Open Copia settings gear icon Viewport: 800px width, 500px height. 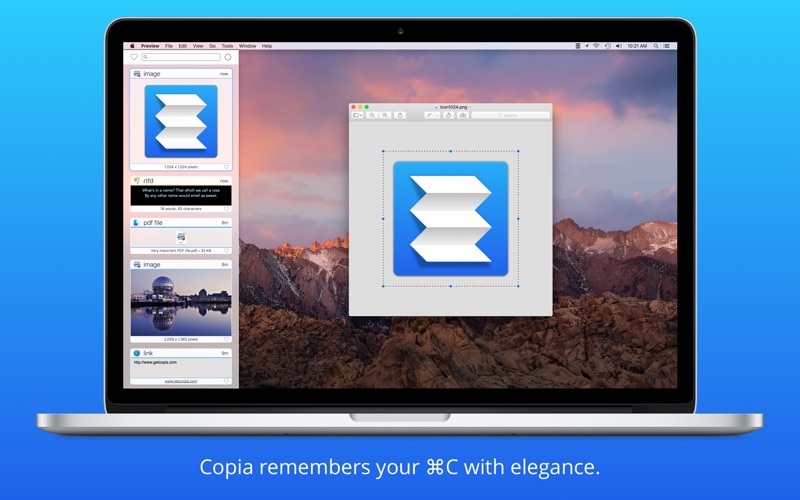[x=228, y=57]
